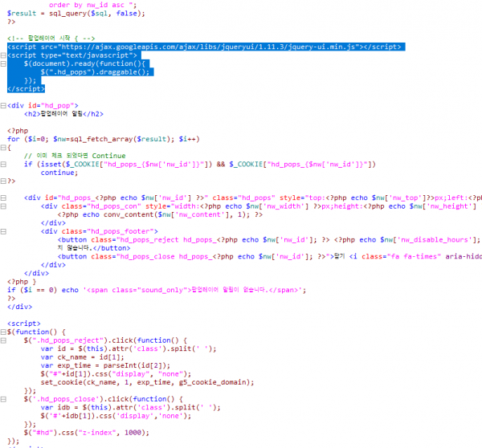Click the $("#"+id[1]).css("display", "none"); line
Viewport: 482px width, 448px height.
click(116, 374)
